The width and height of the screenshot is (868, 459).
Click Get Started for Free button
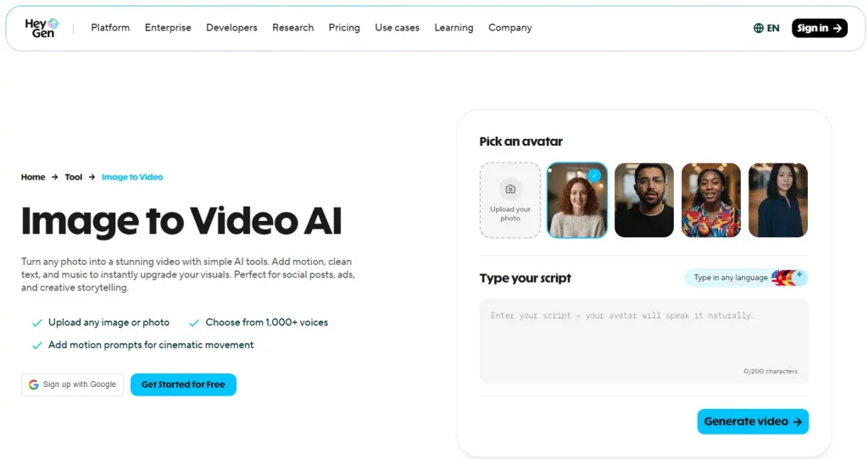(183, 384)
